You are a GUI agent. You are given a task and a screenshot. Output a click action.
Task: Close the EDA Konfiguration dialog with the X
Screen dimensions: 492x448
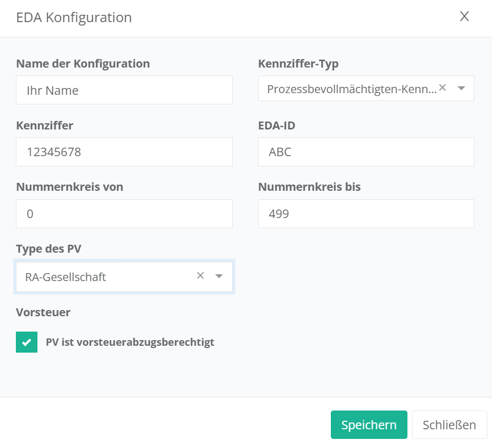pyautogui.click(x=464, y=16)
